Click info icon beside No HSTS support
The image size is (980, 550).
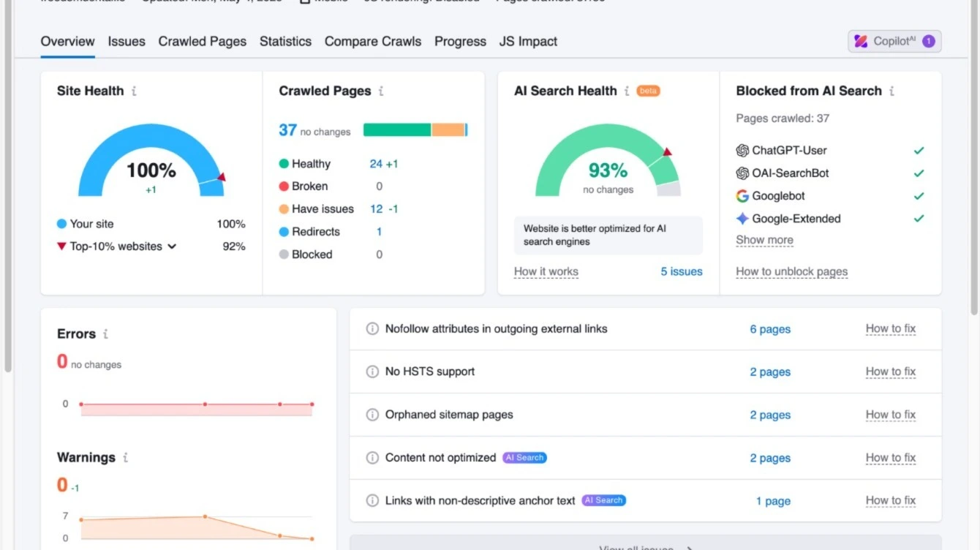372,372
